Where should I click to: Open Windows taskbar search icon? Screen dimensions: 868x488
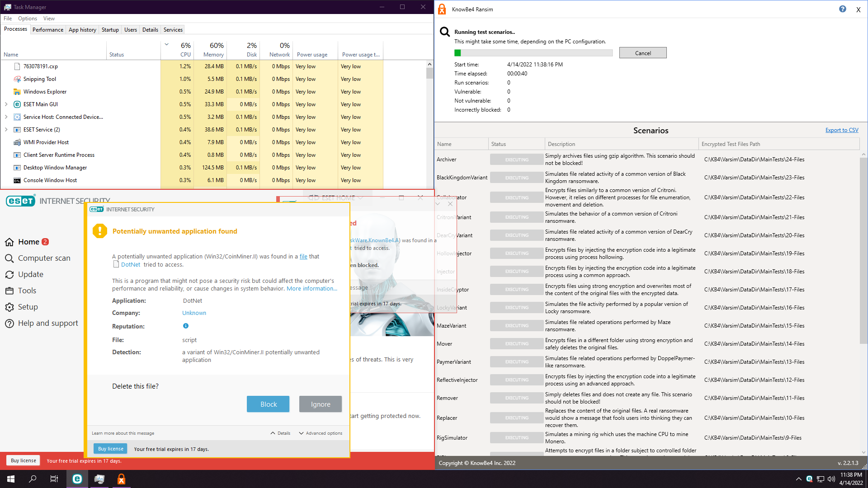pyautogui.click(x=33, y=479)
